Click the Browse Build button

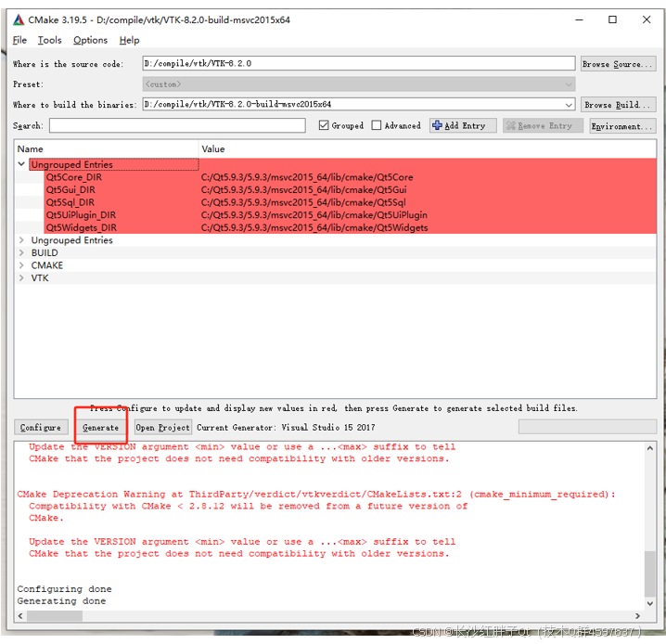(618, 105)
